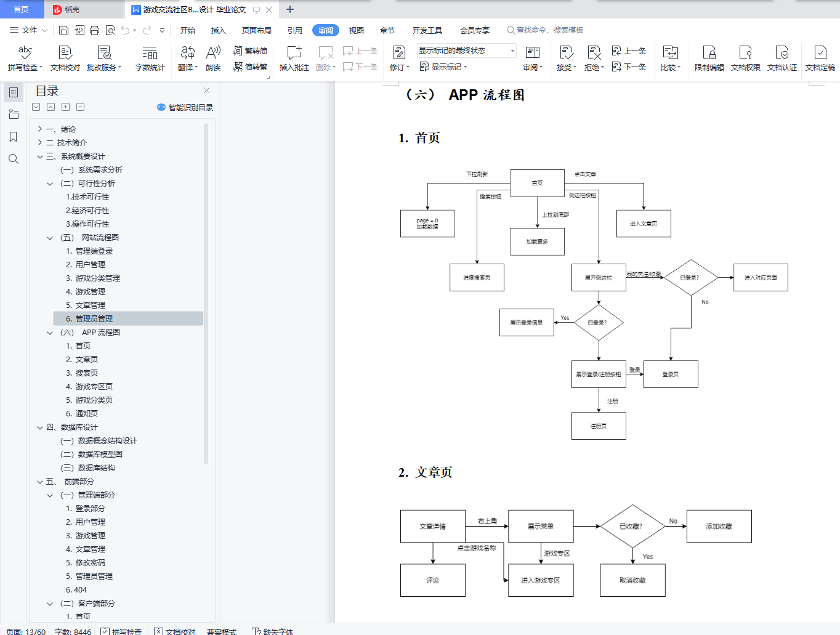
Task: Click 插入批注 to add comment
Action: coord(294,59)
